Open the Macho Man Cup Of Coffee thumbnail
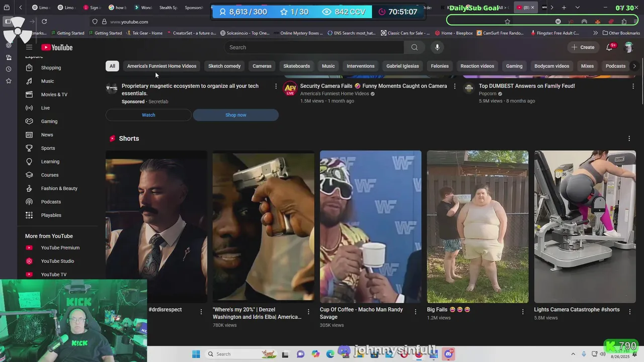 370,227
